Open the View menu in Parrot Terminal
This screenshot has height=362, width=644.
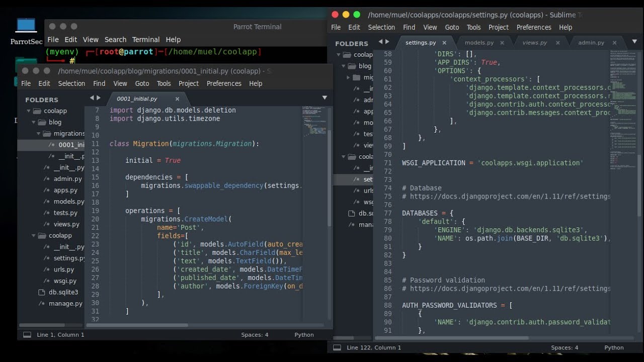click(x=91, y=40)
